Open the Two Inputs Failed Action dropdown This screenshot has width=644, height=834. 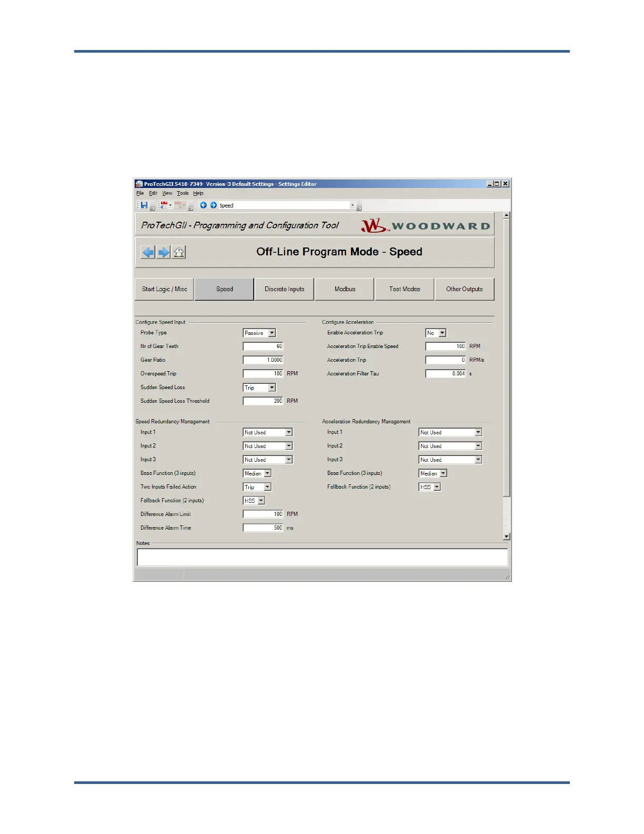coord(268,487)
